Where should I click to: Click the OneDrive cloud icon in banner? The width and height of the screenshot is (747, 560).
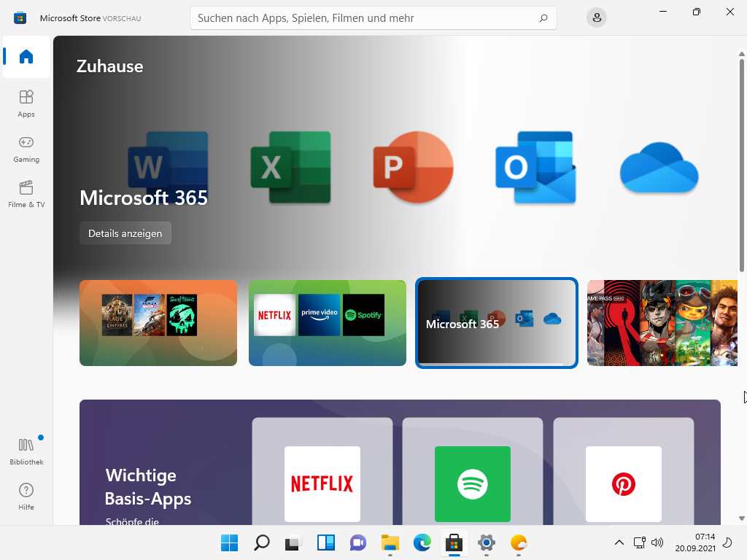tap(659, 168)
